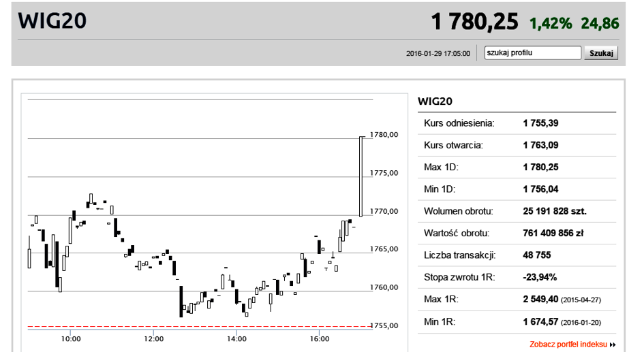Click the 'Max 1R:' label
Screen dimensions: 644x352
click(x=441, y=300)
